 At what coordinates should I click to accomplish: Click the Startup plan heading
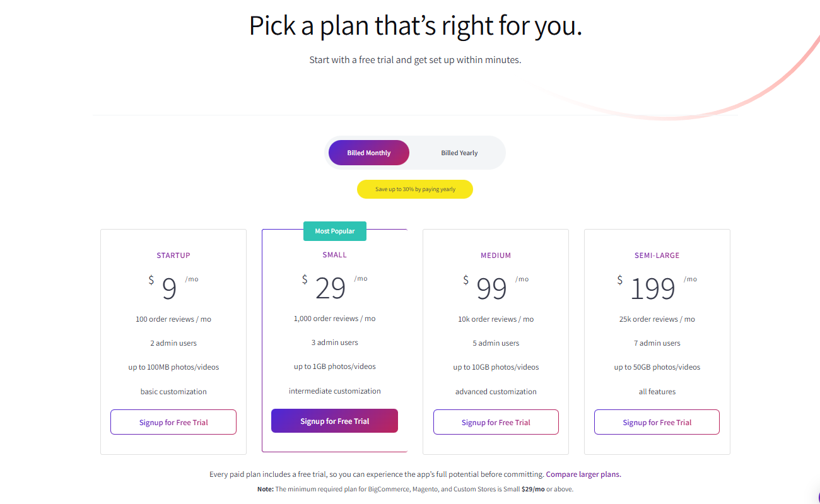point(173,255)
